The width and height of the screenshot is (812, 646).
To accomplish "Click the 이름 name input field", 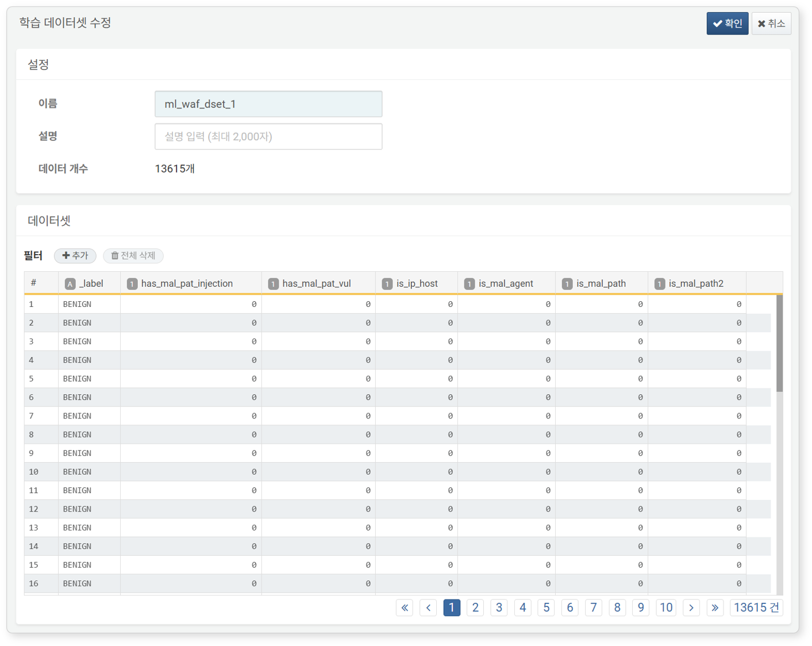I will point(268,104).
